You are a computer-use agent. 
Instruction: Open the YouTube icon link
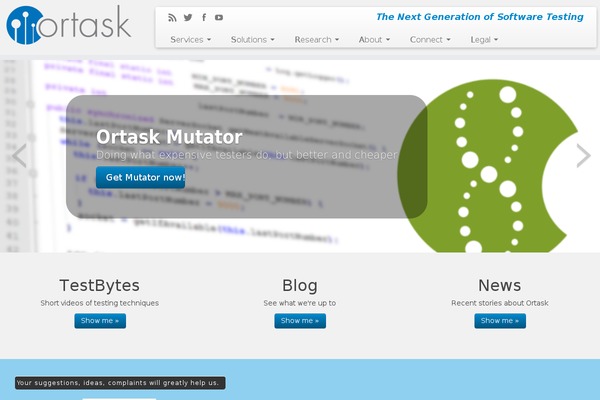pos(219,18)
